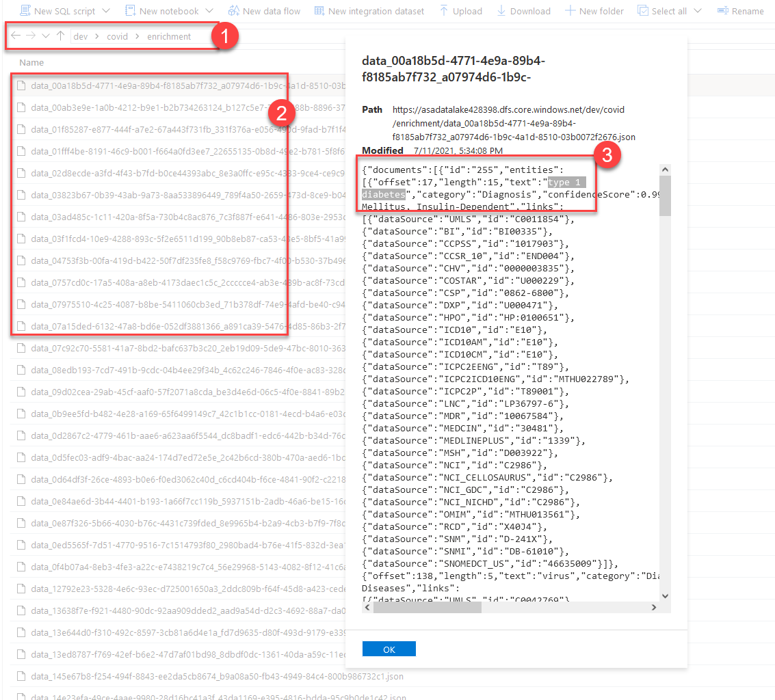Click the New SQL script icon
The width and height of the screenshot is (775, 700).
tap(25, 11)
